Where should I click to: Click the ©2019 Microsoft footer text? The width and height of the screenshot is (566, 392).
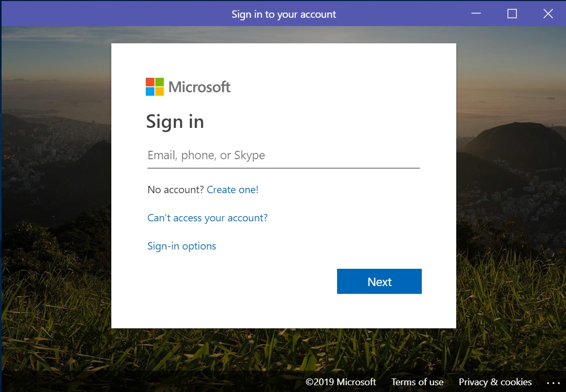point(341,382)
